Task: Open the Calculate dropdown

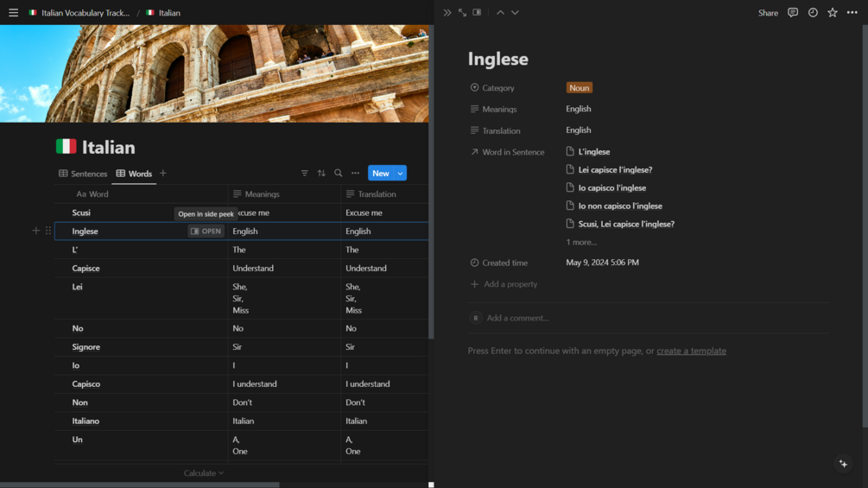Action: coord(204,473)
